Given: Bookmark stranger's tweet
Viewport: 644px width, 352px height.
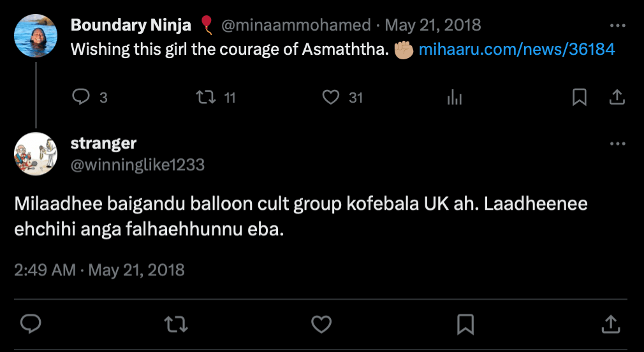Looking at the screenshot, I should point(466,324).
